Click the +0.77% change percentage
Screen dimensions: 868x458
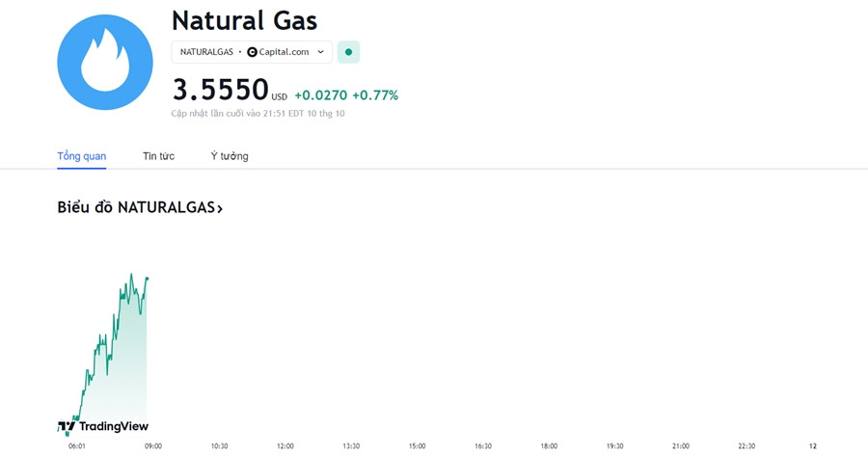(x=375, y=95)
